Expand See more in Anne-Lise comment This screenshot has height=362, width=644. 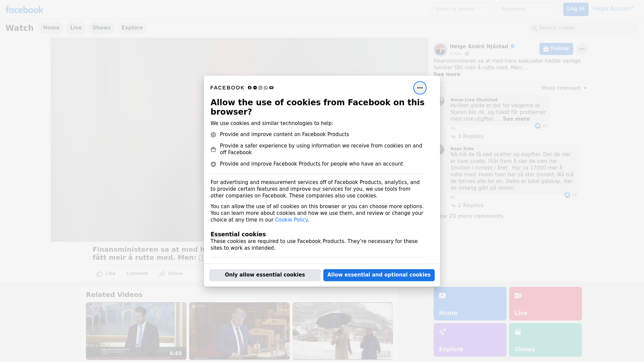516,119
